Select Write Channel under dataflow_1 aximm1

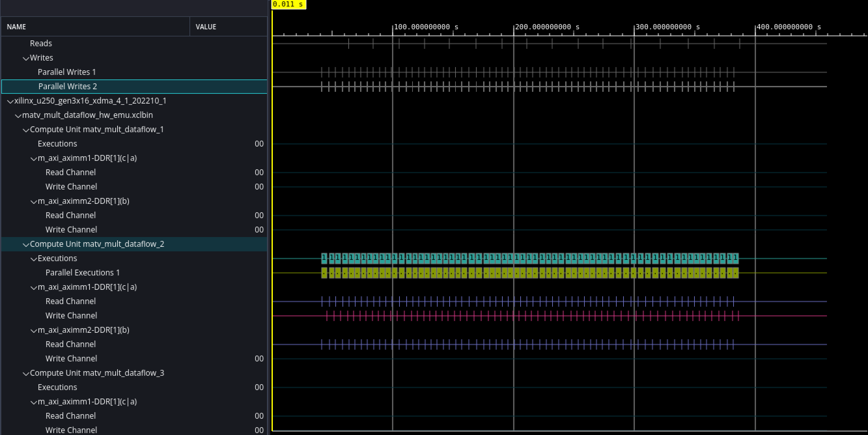134,187
